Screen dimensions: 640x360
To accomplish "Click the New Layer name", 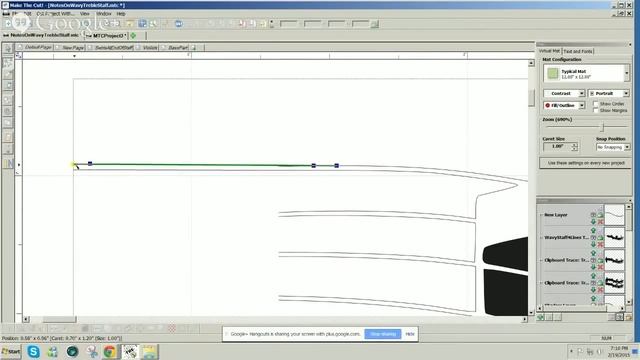I will tap(556, 215).
